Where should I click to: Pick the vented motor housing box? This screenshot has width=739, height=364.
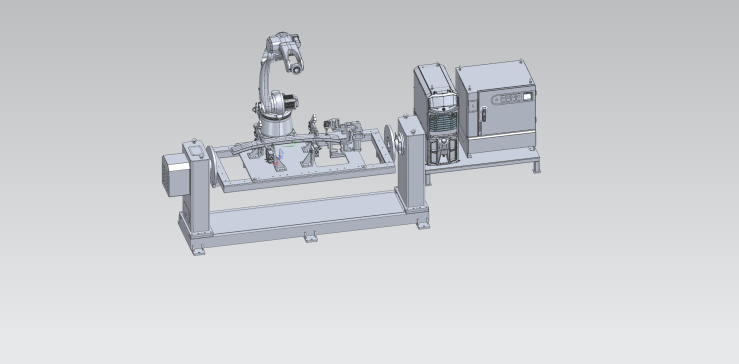(176, 174)
